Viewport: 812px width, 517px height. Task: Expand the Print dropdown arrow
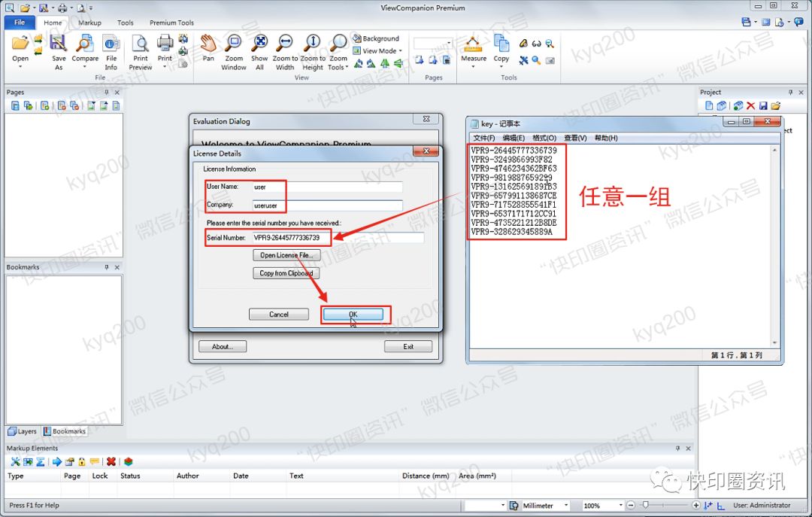tap(165, 66)
